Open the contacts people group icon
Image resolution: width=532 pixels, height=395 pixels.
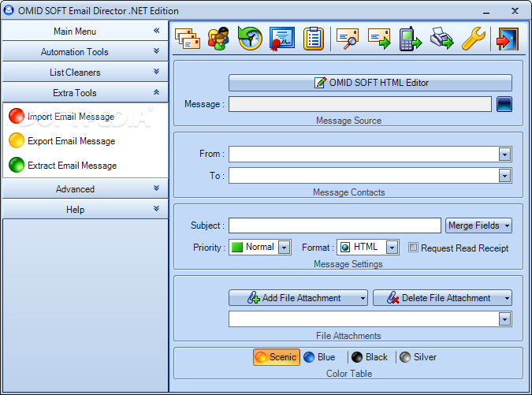pyautogui.click(x=218, y=39)
